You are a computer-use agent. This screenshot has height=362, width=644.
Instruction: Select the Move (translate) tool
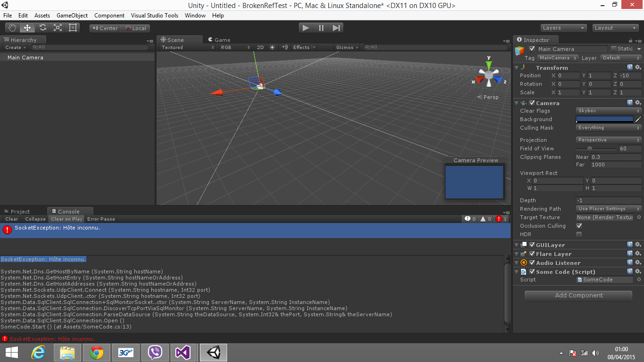[27, 28]
